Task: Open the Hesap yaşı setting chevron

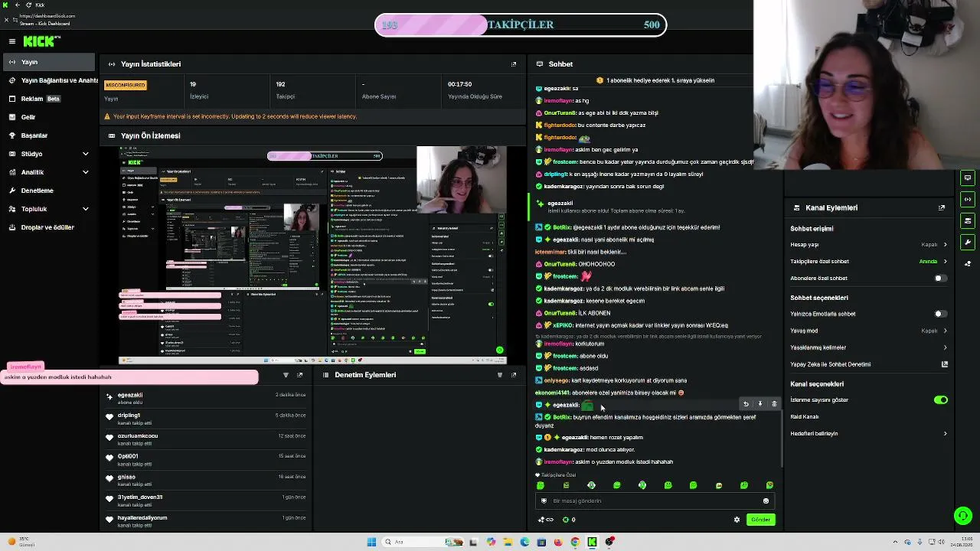Action: click(945, 245)
